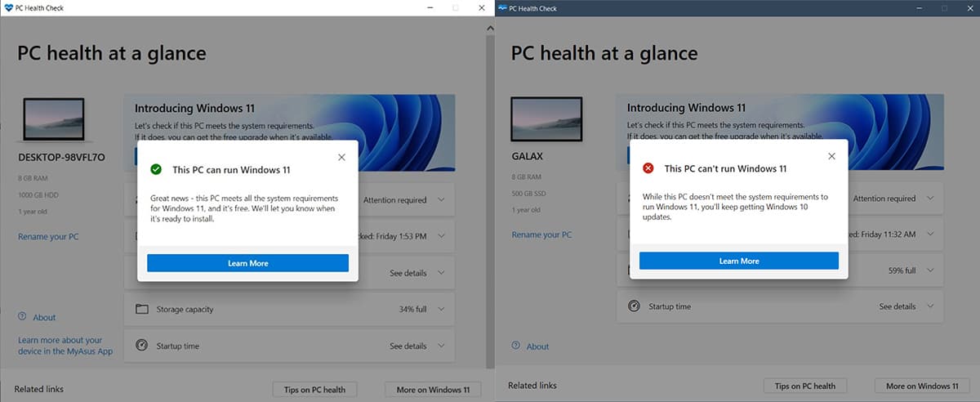Click the Startup time gauge icon in the DESKTOP-98VFL7O window
The height and width of the screenshot is (402, 980).
pyautogui.click(x=142, y=346)
